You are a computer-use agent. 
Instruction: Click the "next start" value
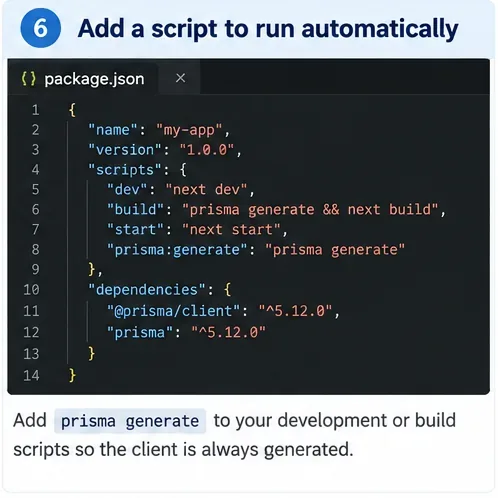231,230
